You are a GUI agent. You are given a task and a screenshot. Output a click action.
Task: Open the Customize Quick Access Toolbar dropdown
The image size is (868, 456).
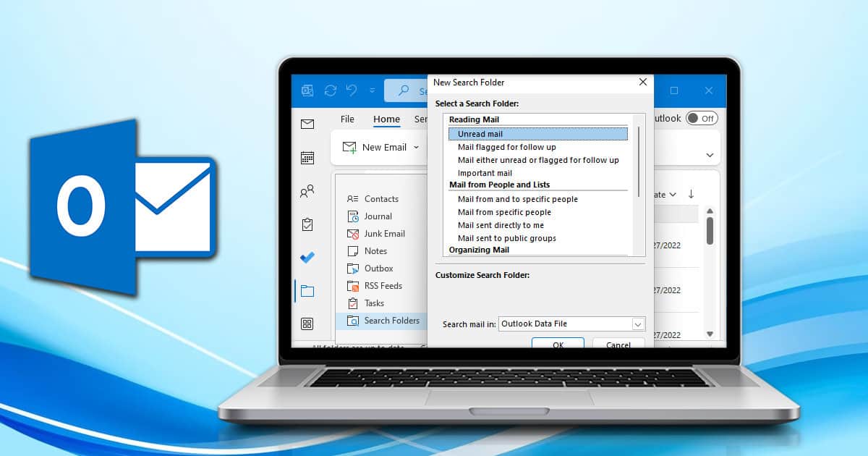373,90
